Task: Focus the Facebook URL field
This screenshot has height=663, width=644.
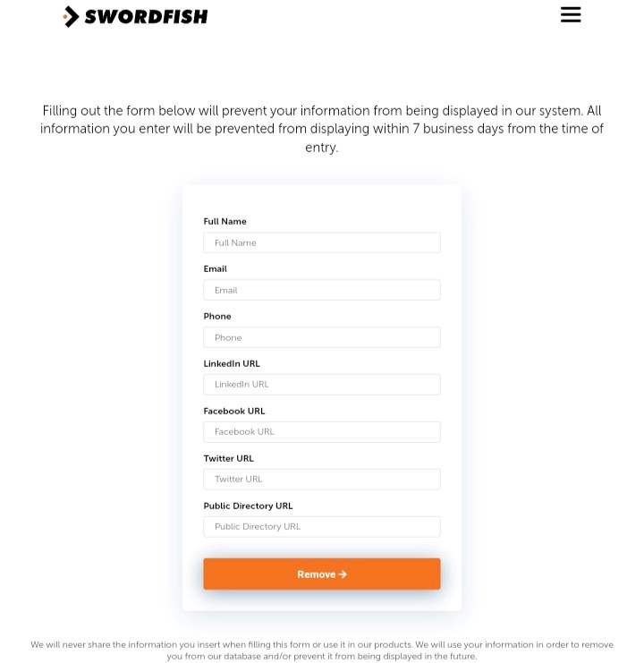Action: [x=322, y=432]
